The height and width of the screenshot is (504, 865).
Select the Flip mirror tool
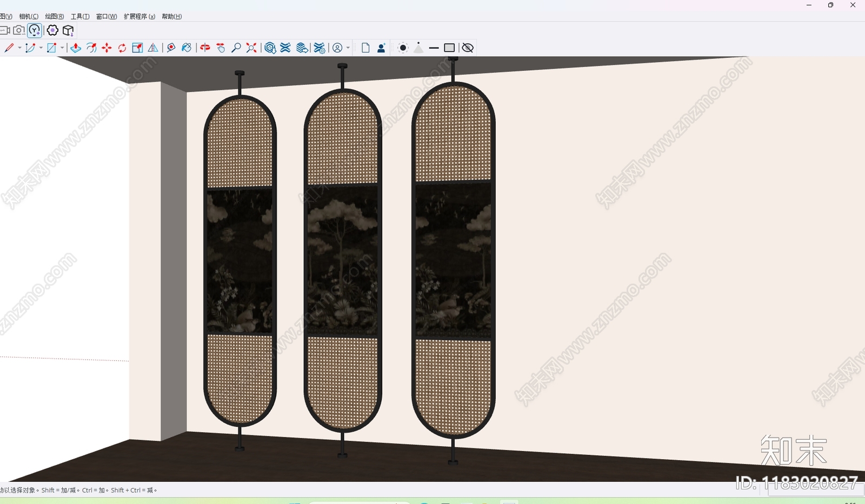pyautogui.click(x=153, y=48)
